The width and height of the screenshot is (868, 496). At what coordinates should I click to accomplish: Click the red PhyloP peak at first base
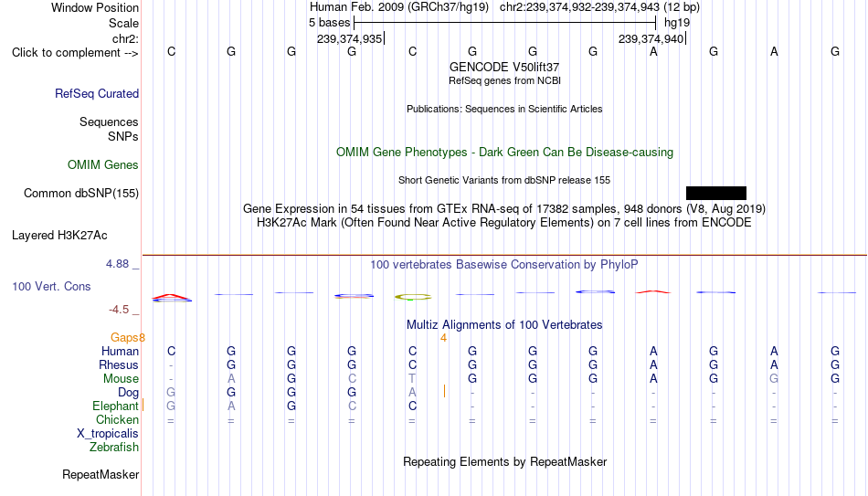point(171,297)
